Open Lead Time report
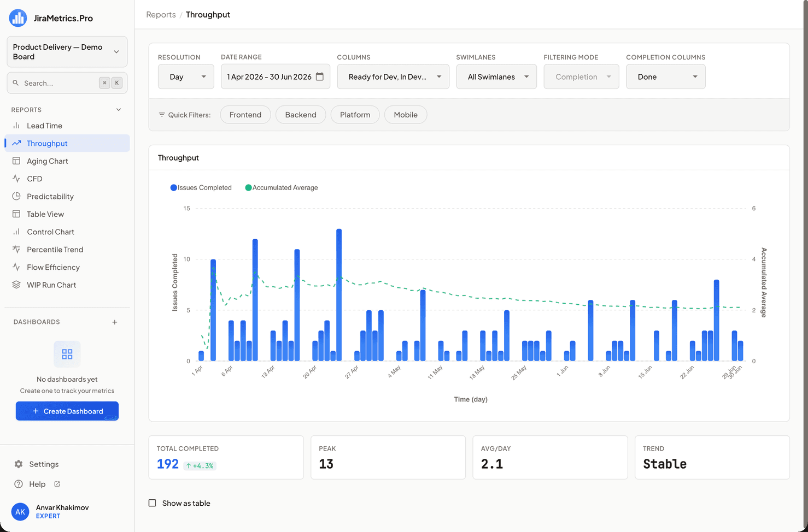This screenshot has width=808, height=532. click(x=67, y=126)
